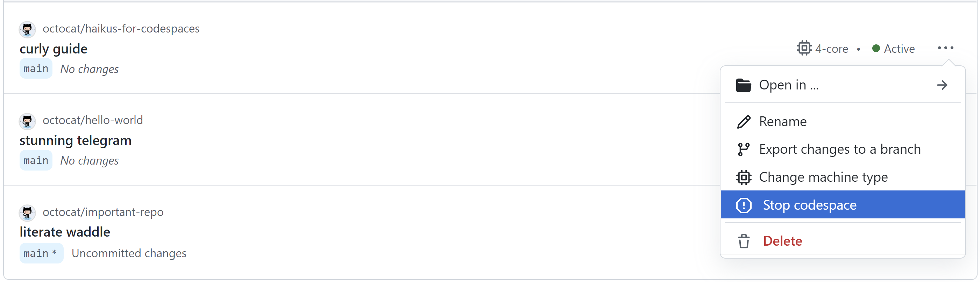
Task: Click the octocat avatar for haikus-for-codespaces
Action: (27, 29)
